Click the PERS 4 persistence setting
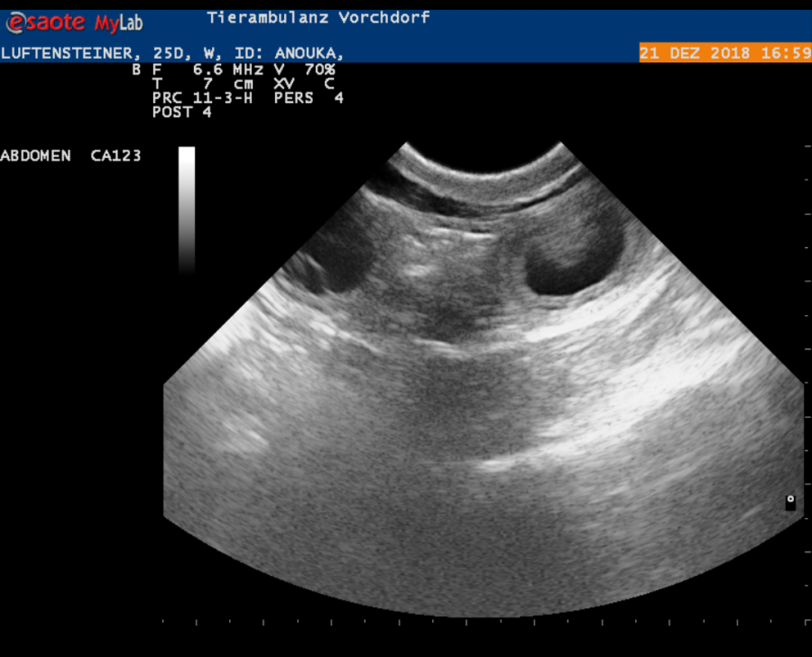The image size is (812, 657). click(x=309, y=97)
